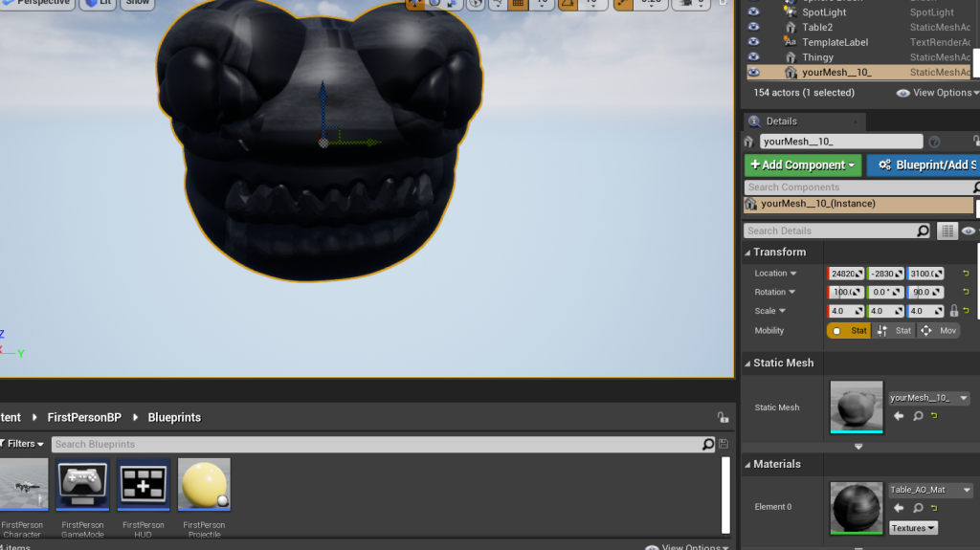Open property matrix grid icon in Details

(947, 231)
